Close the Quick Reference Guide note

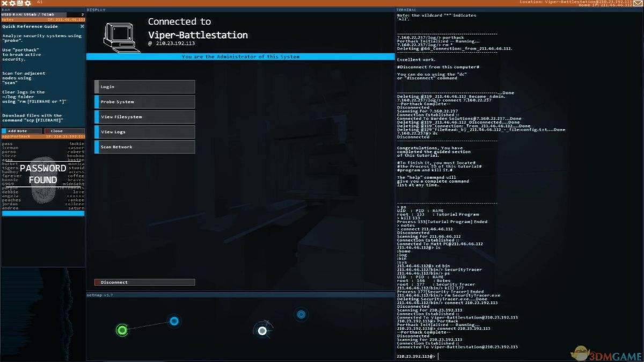point(82,26)
